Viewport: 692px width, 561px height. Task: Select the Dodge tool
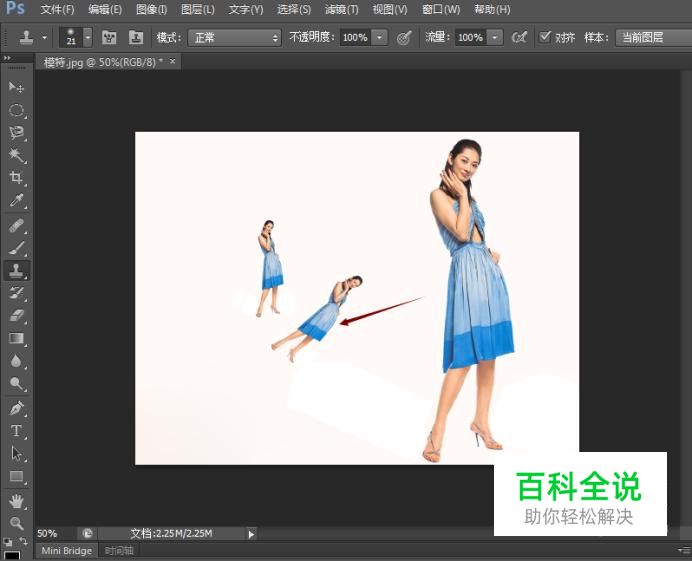[16, 384]
